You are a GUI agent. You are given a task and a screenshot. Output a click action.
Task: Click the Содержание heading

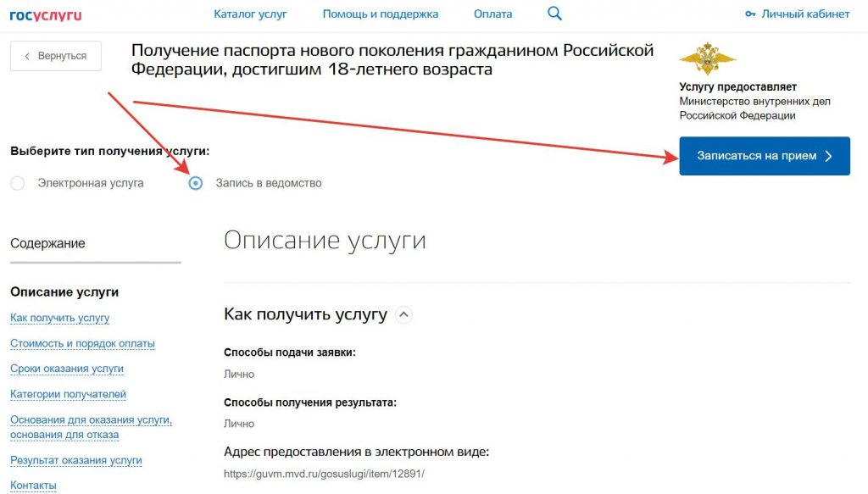(47, 243)
